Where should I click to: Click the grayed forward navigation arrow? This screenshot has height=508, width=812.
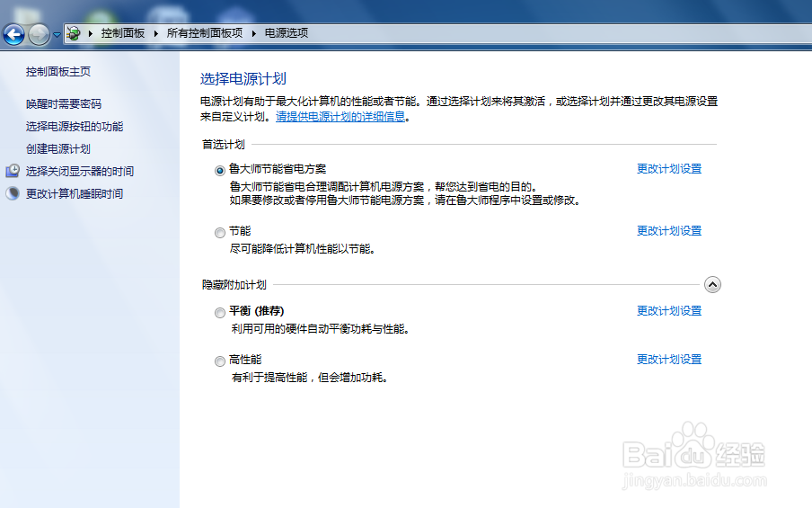coord(39,35)
